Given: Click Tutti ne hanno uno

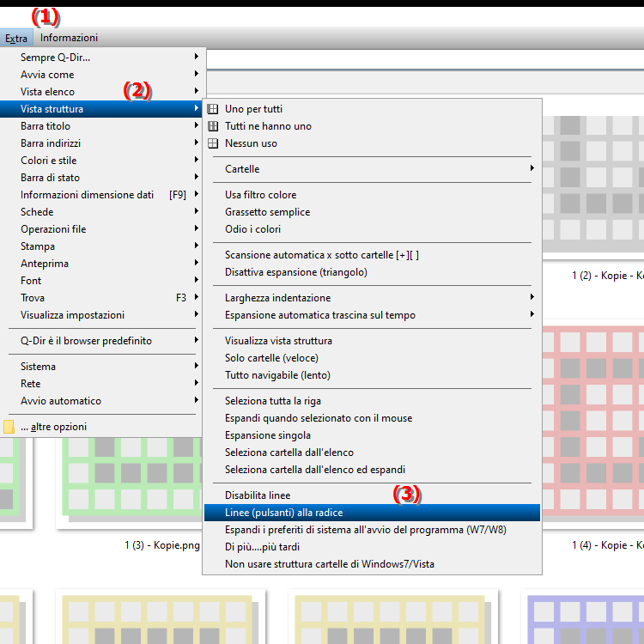Looking at the screenshot, I should pyautogui.click(x=372, y=126).
